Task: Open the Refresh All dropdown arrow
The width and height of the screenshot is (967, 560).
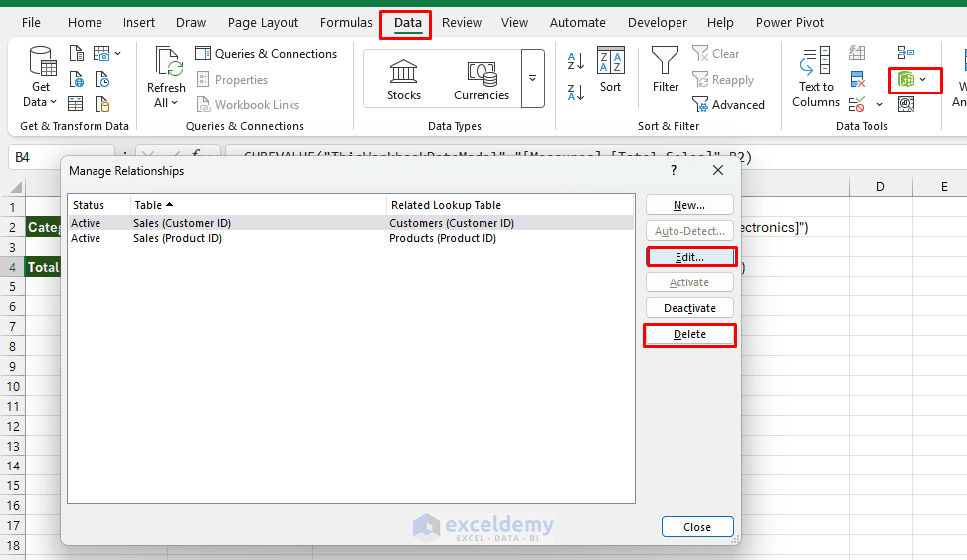Action: click(x=175, y=103)
